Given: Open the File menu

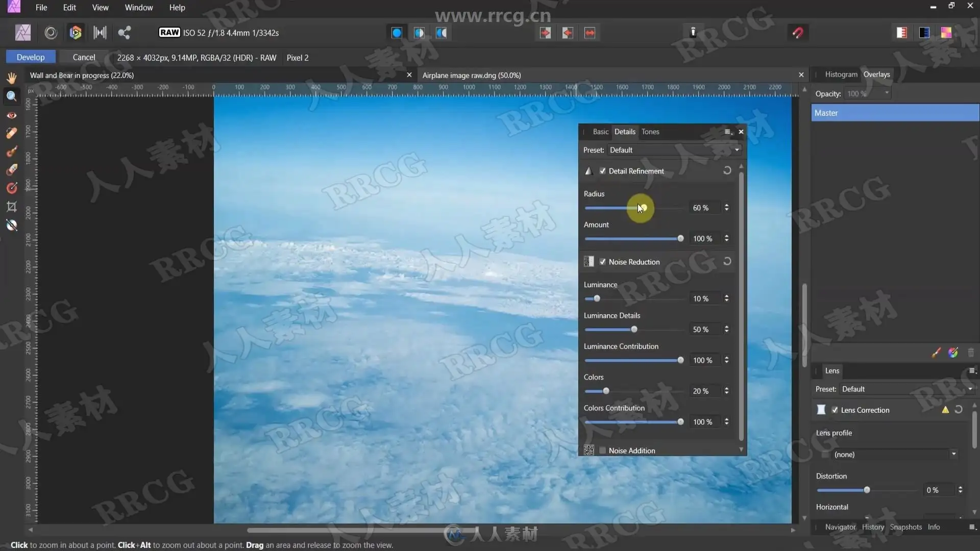Looking at the screenshot, I should 41,8.
